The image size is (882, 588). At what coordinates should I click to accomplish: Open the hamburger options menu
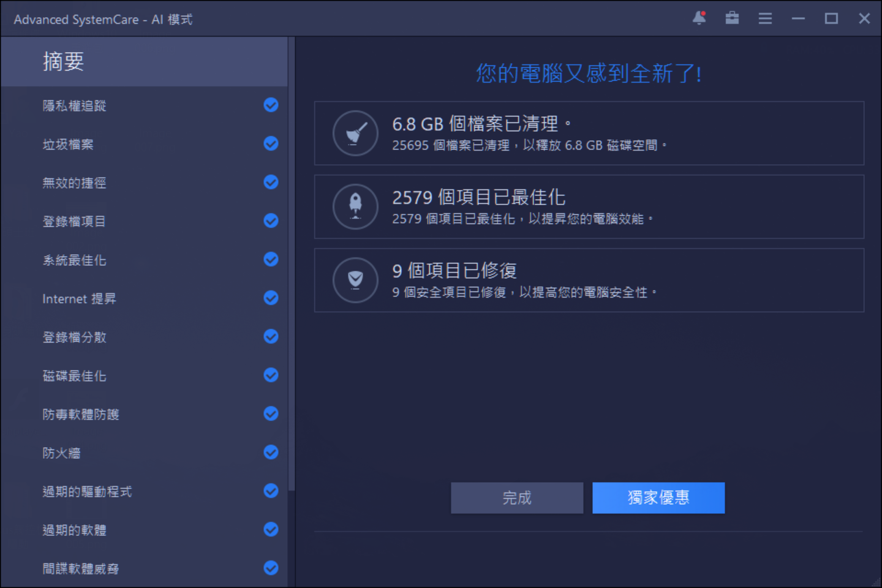(x=765, y=18)
